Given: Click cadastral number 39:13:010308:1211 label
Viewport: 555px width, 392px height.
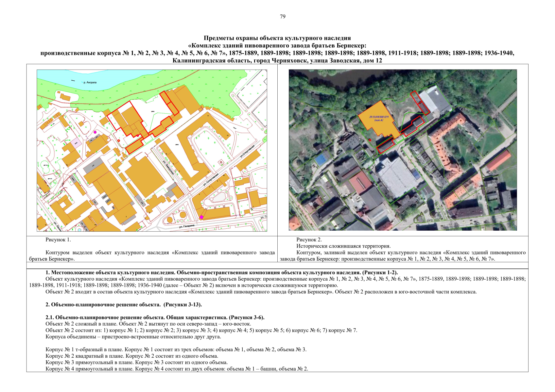Looking at the screenshot, I should [x=379, y=117].
